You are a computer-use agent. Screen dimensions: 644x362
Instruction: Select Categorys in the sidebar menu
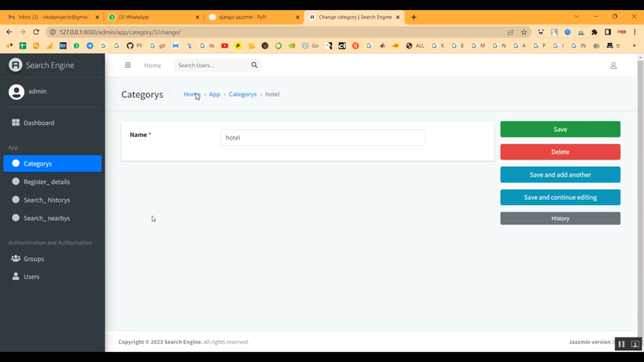52,163
